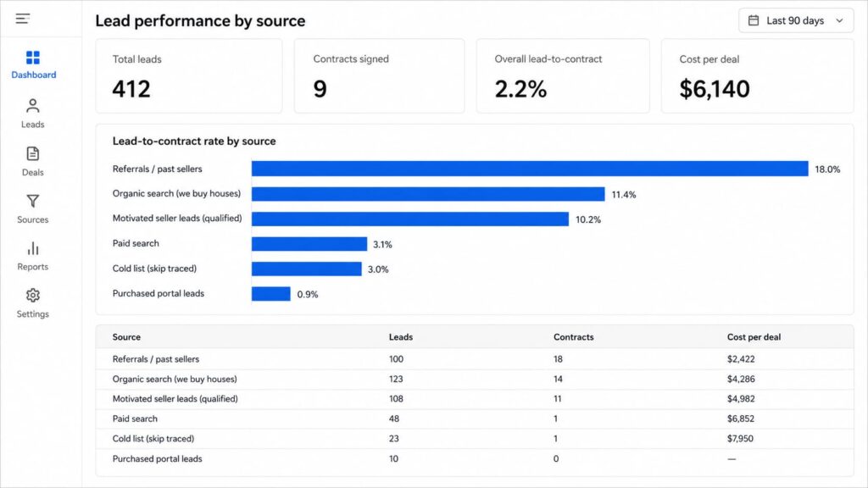The width and height of the screenshot is (868, 488).
Task: Click the 18.0% label beside the Referrals bar
Action: click(827, 169)
